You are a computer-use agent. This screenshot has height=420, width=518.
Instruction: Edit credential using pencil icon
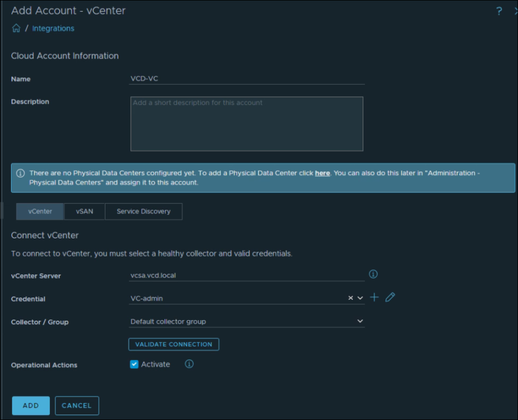tap(390, 297)
